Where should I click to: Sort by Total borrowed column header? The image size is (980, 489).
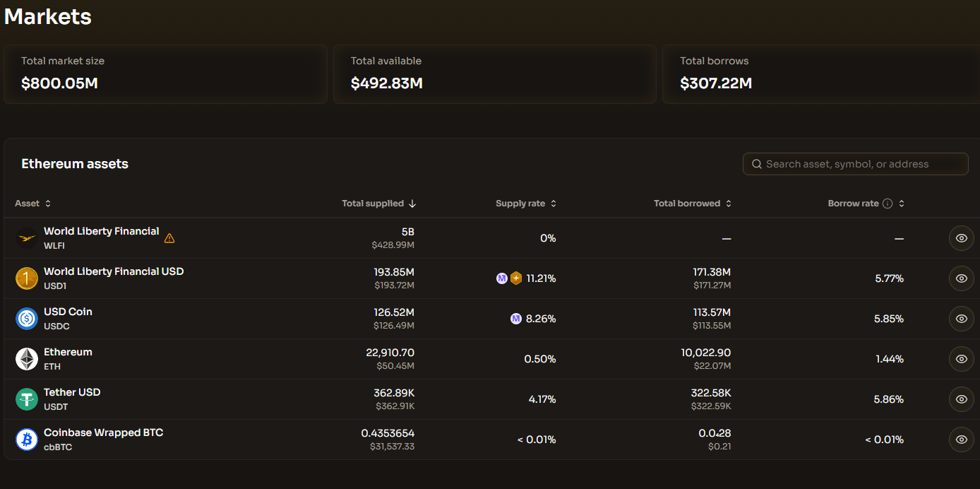tap(692, 204)
